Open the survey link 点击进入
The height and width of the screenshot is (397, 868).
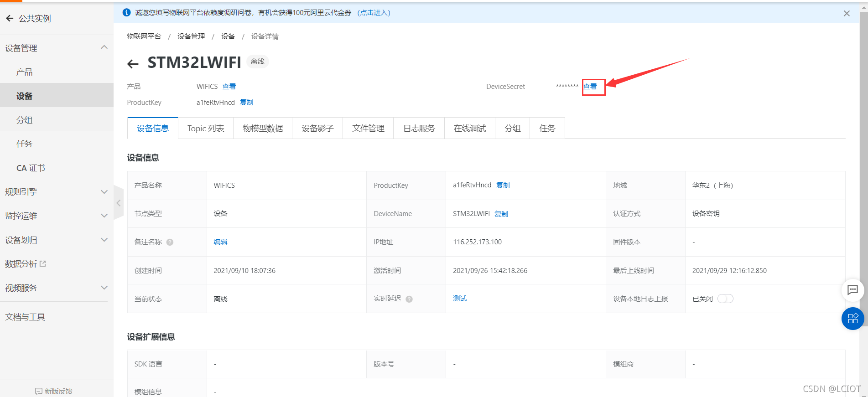pyautogui.click(x=374, y=13)
